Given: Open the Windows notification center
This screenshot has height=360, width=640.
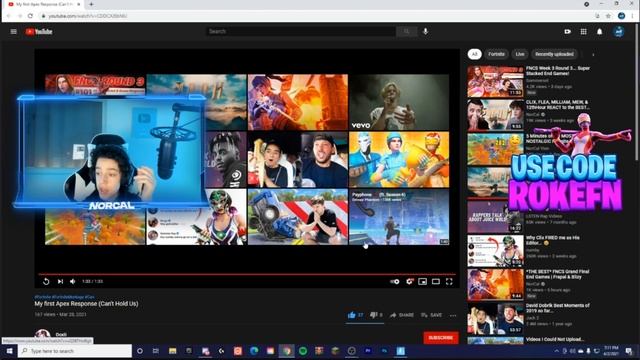Looking at the screenshot, I should coord(629,351).
